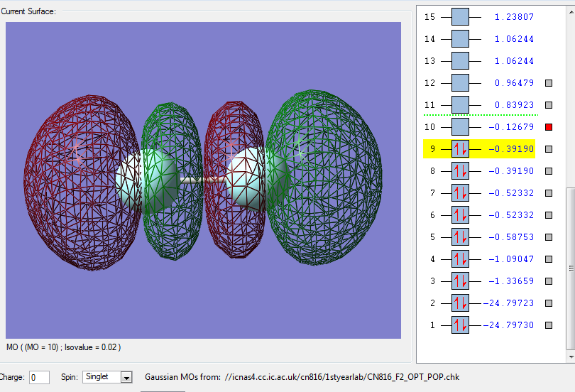
Task: Click the Charge input field
Action: (39, 377)
